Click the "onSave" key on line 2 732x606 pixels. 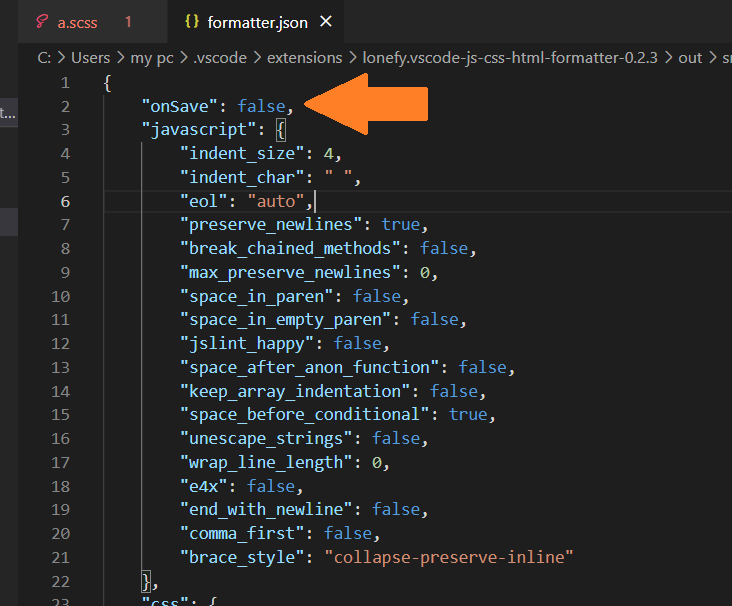(x=180, y=106)
